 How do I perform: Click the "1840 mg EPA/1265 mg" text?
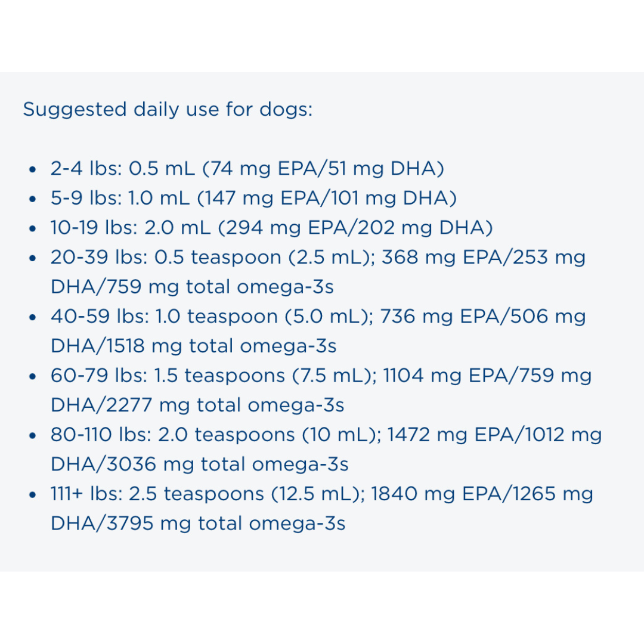pyautogui.click(x=482, y=494)
